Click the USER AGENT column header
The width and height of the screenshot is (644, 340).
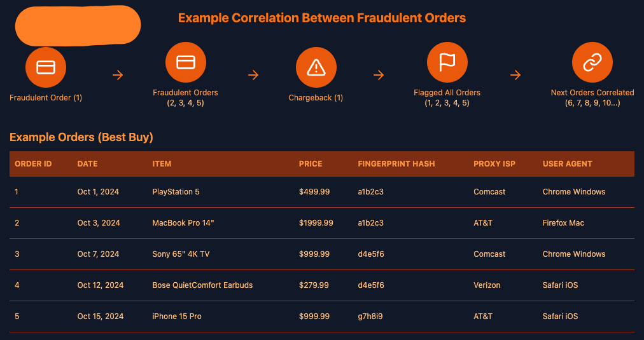click(x=567, y=164)
